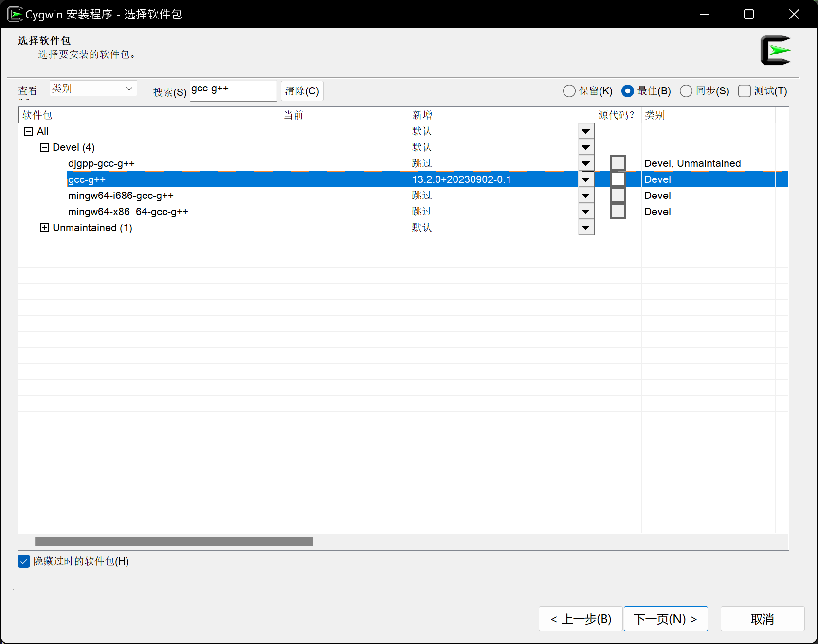818x644 pixels.
Task: Select the mingw64-i686-gcc-g++ package name
Action: [x=121, y=196]
